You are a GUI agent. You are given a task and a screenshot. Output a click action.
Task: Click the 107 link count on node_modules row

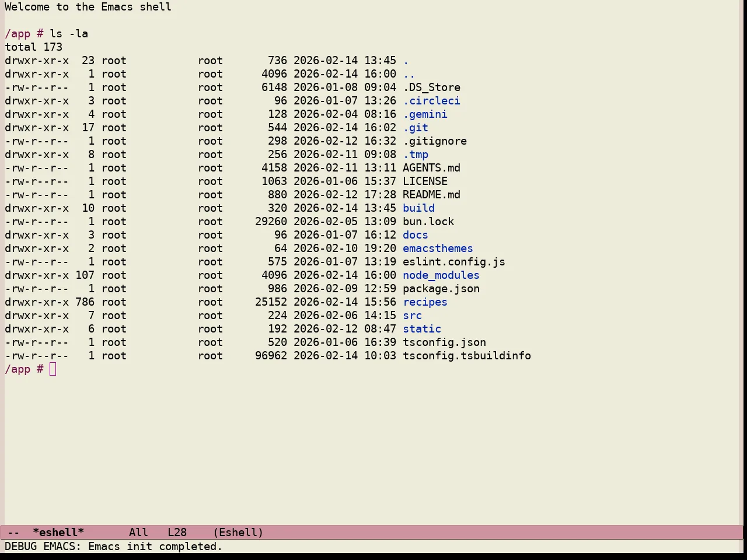[85, 275]
